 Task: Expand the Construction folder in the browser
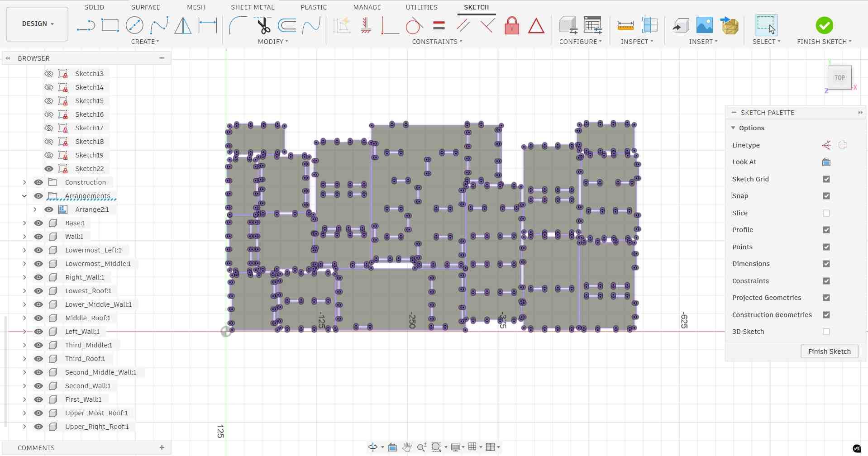(24, 182)
